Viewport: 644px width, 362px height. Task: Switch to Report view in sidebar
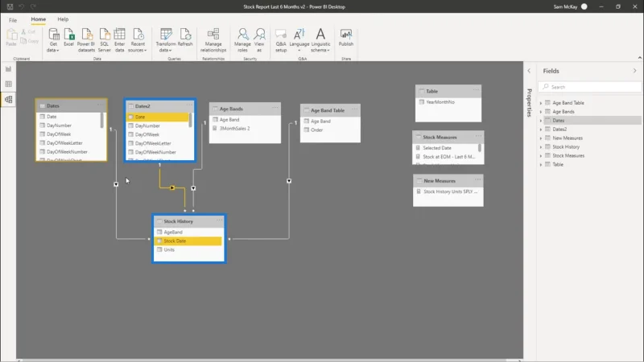pos(8,69)
